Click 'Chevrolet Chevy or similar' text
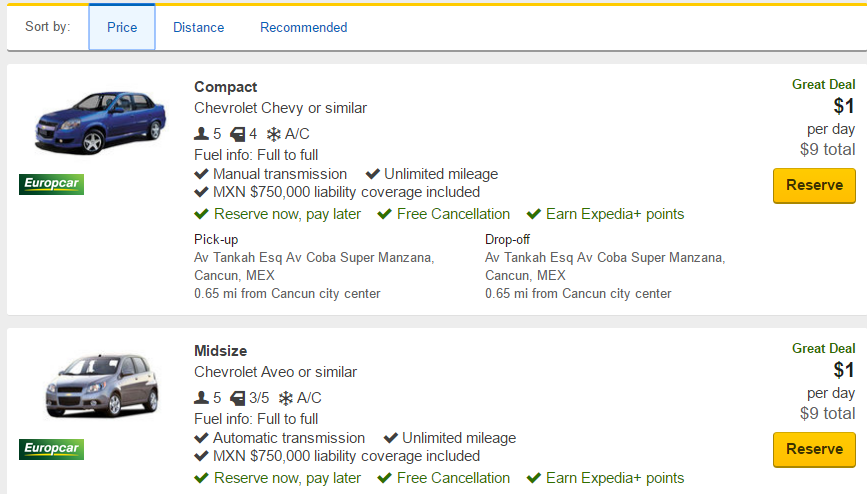The height and width of the screenshot is (494, 867). point(280,108)
